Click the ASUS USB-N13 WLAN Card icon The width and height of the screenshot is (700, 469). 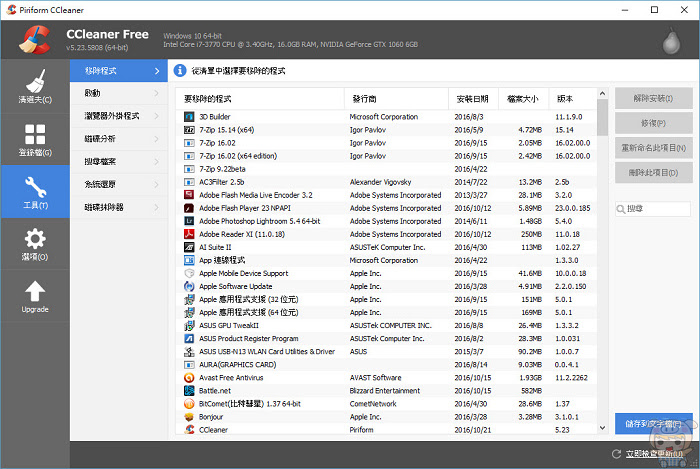point(189,352)
